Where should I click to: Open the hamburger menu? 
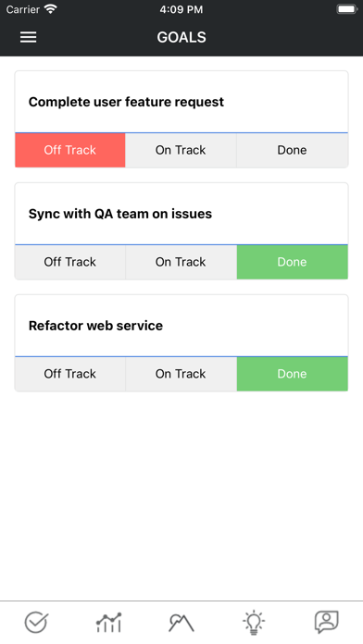pos(29,37)
